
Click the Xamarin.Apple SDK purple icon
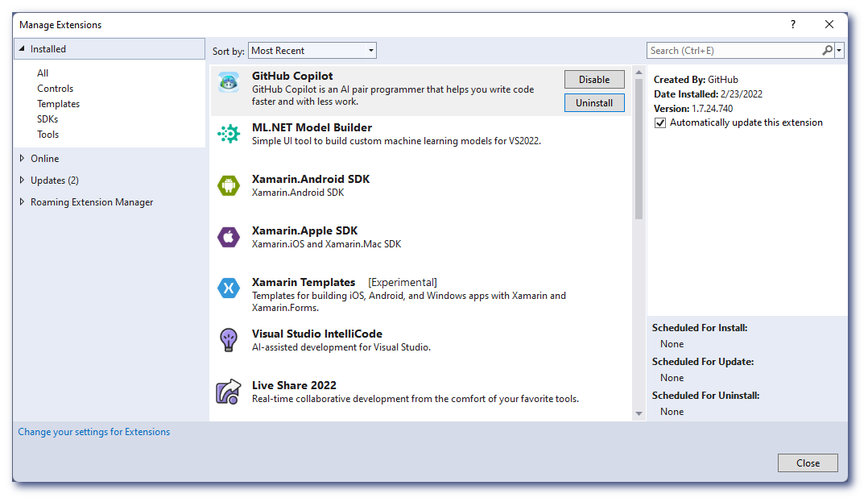coord(229,237)
